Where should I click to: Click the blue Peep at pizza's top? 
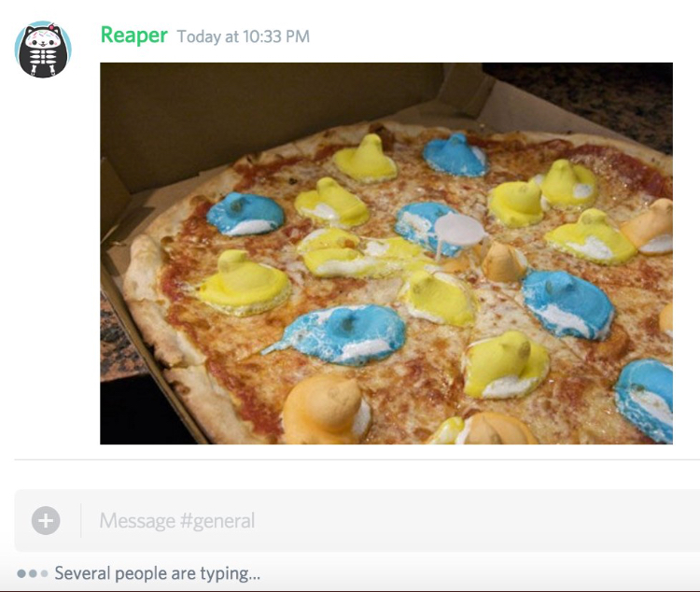coord(455,155)
